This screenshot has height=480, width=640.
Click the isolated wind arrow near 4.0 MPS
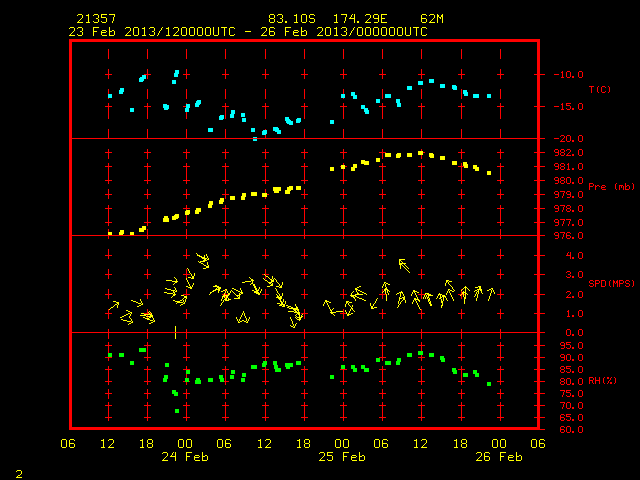404,265
